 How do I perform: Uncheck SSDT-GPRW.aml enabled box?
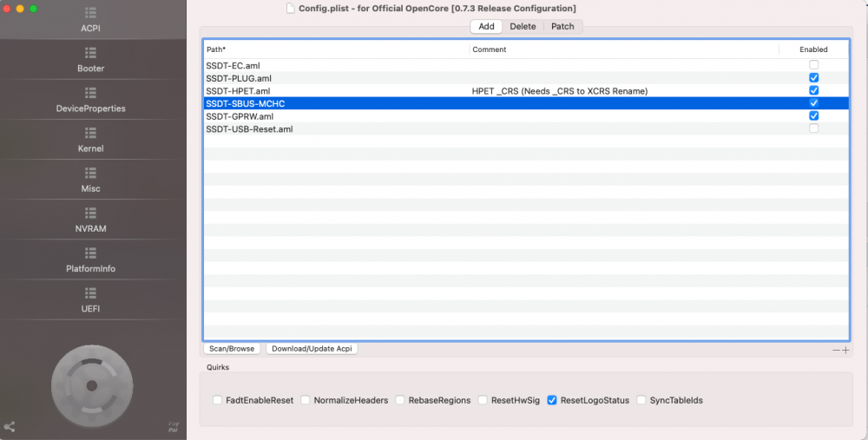coord(813,115)
